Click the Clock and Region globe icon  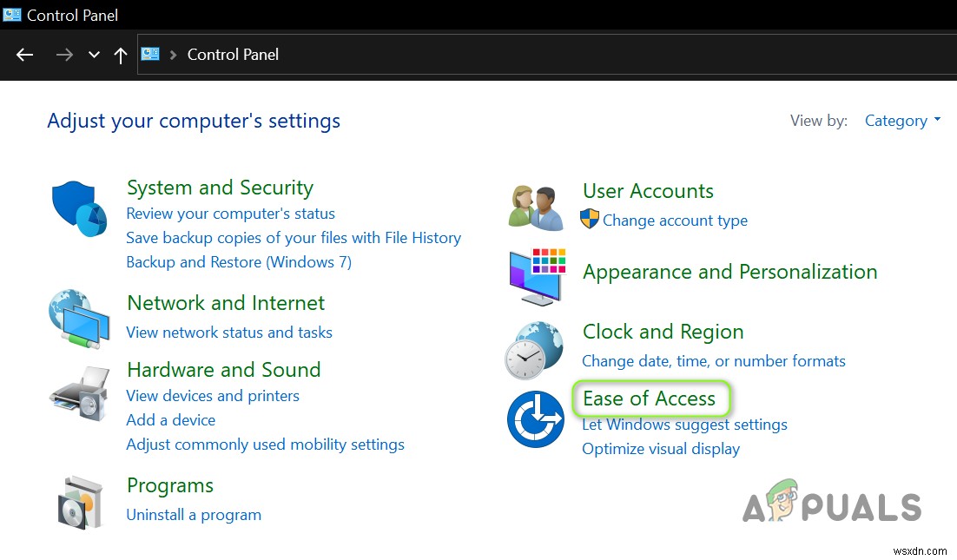(535, 350)
